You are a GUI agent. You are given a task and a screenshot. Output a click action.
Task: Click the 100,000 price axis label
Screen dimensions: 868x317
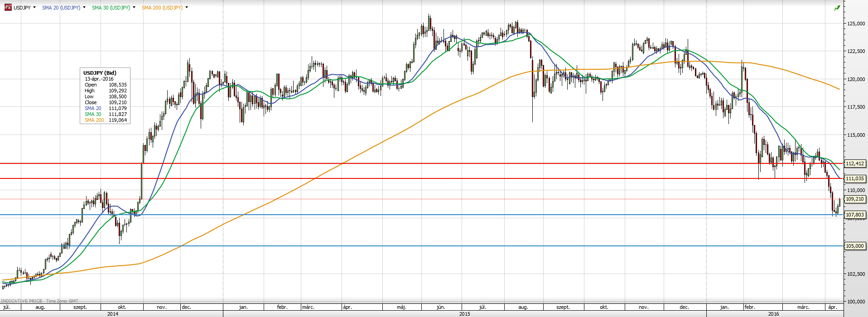pos(856,302)
